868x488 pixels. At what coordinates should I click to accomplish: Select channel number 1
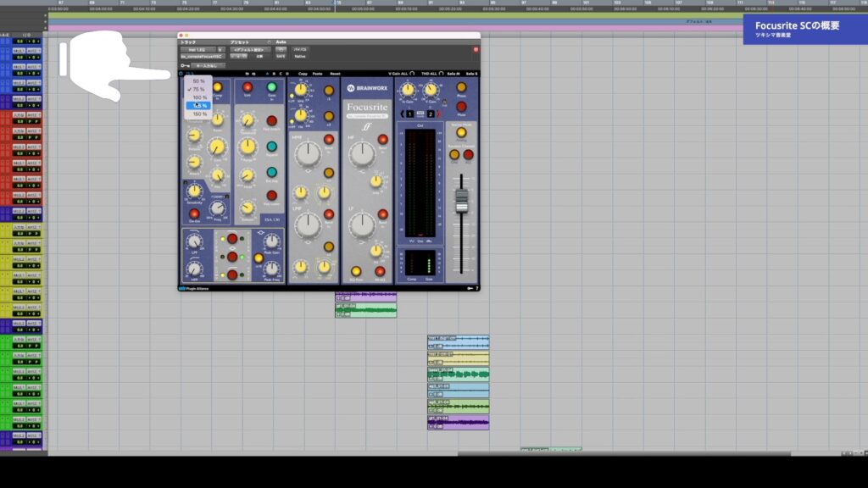click(x=409, y=114)
